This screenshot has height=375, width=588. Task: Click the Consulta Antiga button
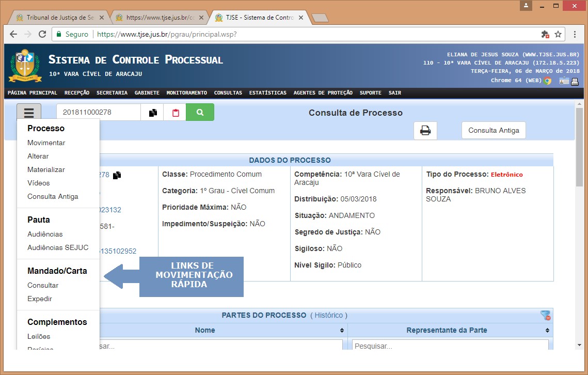[494, 131]
